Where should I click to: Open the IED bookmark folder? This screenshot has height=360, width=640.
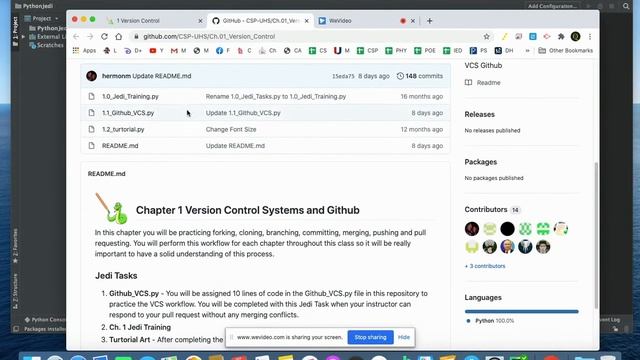[453, 51]
